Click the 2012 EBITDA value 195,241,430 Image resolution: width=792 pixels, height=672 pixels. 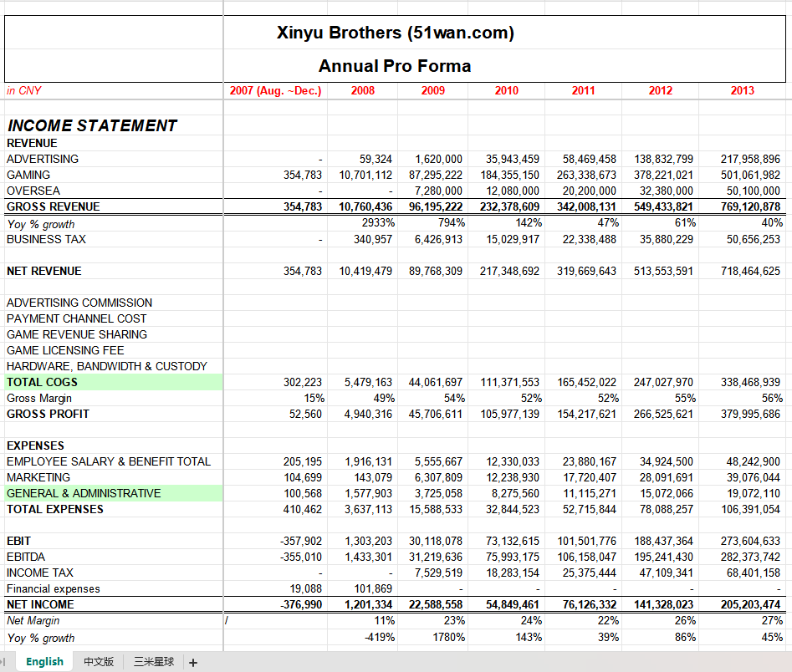pyautogui.click(x=663, y=557)
